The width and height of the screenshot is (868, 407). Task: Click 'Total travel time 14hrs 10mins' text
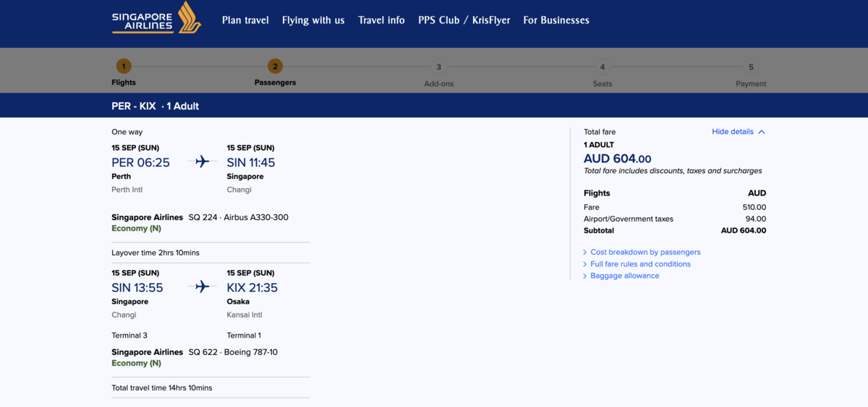pos(162,388)
